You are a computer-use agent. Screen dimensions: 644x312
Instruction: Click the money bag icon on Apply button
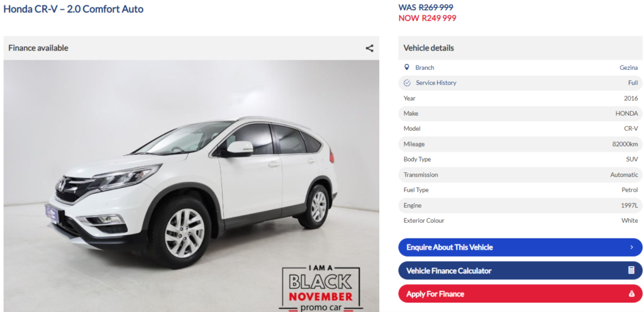631,294
